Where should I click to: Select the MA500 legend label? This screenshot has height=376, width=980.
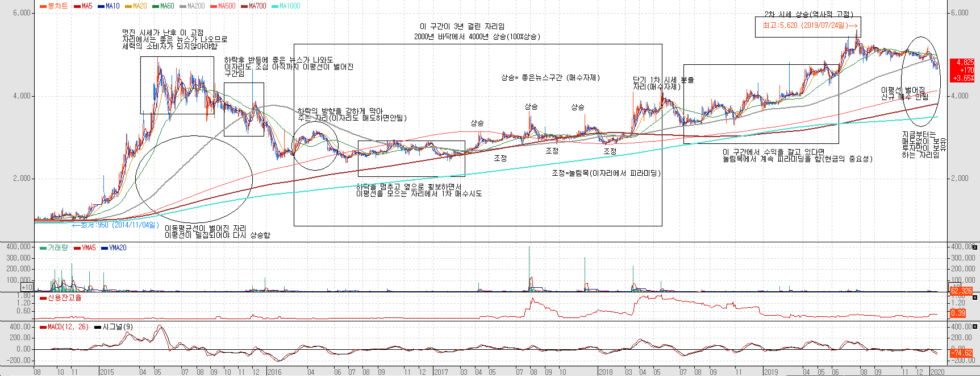[x=223, y=6]
